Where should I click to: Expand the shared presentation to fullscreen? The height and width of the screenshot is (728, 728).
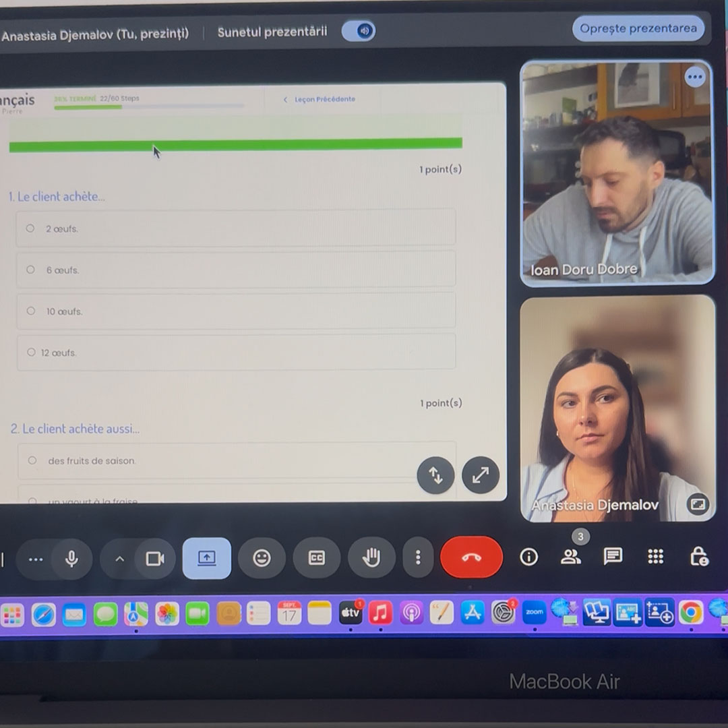[480, 475]
